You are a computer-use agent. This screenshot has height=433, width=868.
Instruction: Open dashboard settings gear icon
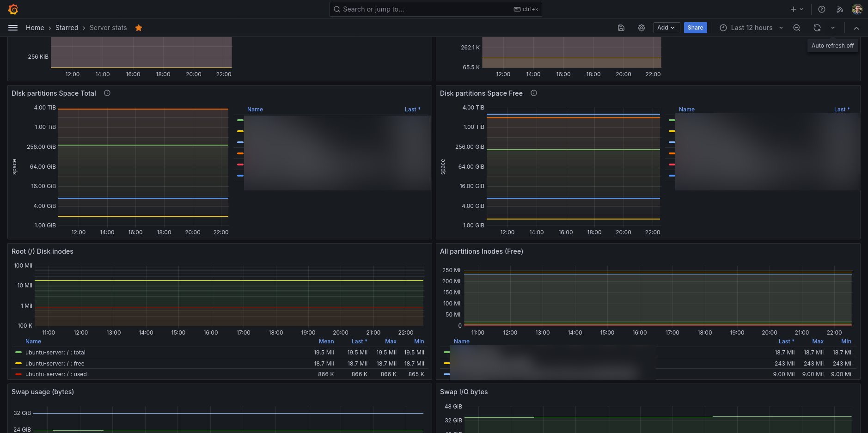tap(642, 28)
